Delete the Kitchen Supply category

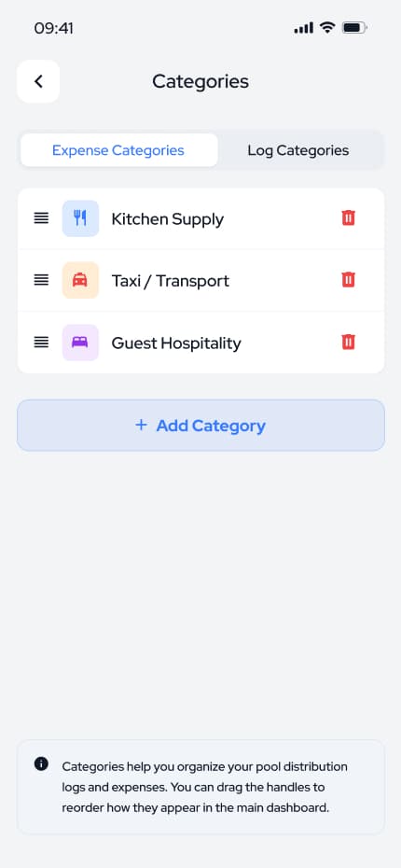(x=348, y=218)
